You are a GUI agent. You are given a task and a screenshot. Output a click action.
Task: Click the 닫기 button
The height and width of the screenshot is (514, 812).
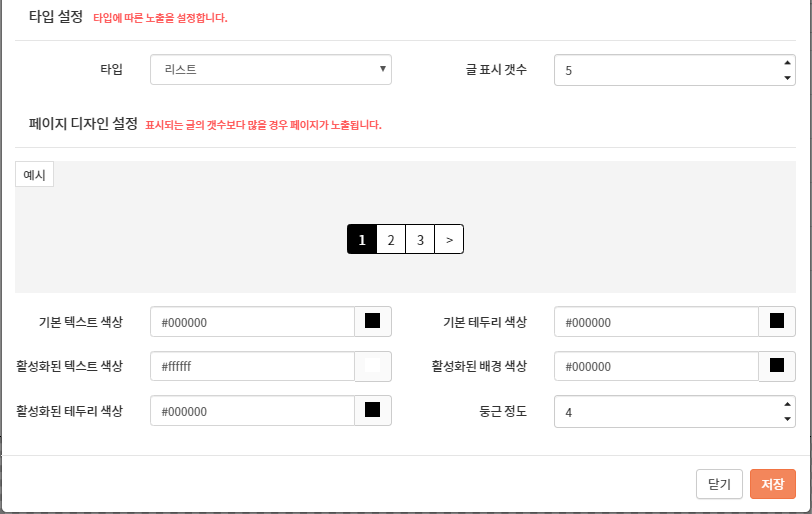tap(719, 484)
